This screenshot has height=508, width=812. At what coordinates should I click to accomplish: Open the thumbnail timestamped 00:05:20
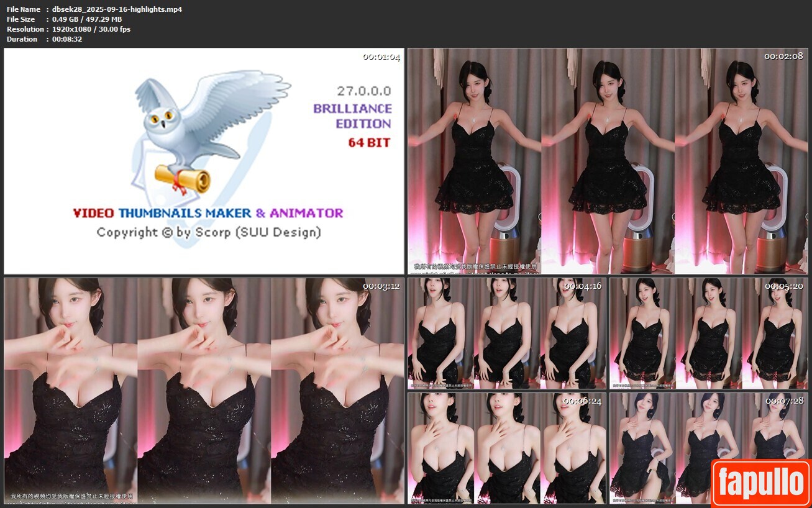click(x=708, y=333)
